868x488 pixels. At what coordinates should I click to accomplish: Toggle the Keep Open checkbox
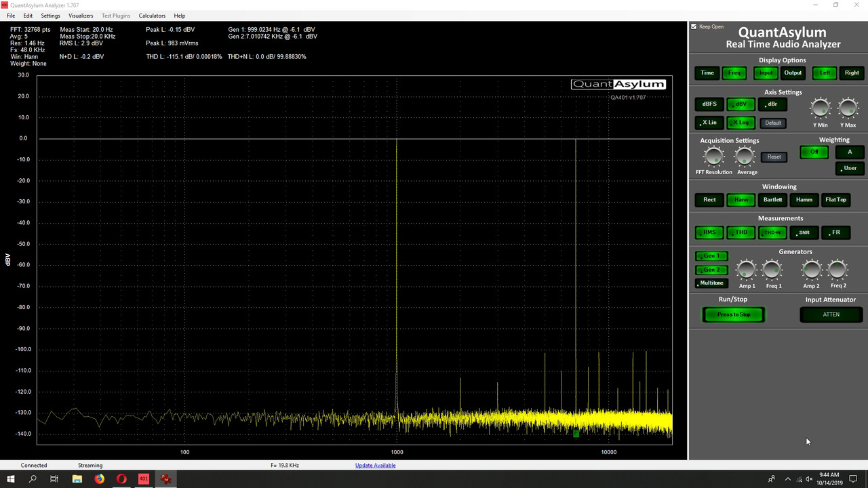[694, 26]
